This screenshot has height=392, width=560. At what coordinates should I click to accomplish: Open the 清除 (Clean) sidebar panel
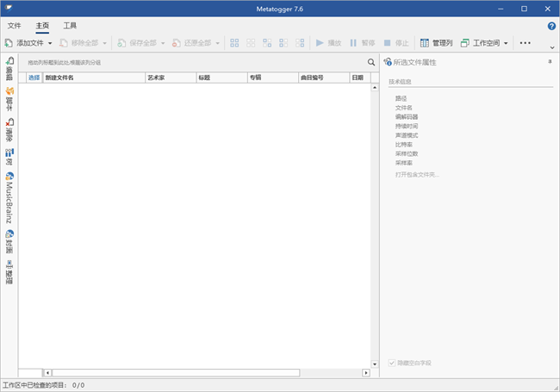(x=9, y=129)
